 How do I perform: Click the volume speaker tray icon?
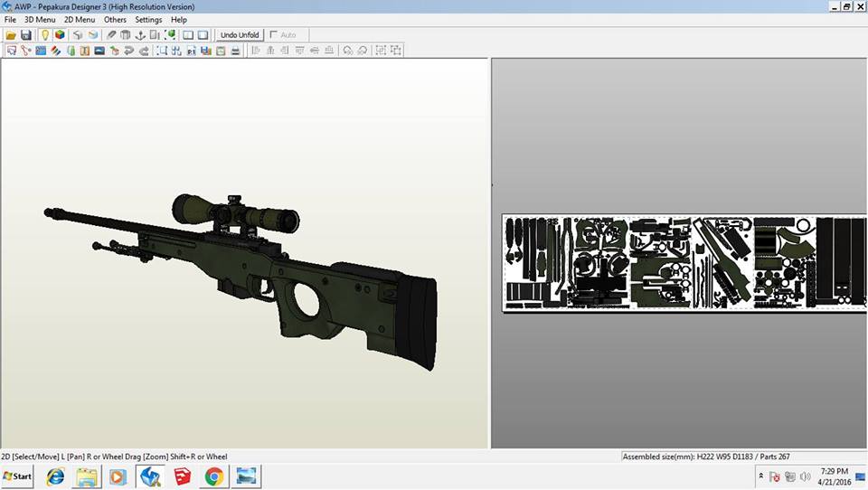tap(806, 476)
